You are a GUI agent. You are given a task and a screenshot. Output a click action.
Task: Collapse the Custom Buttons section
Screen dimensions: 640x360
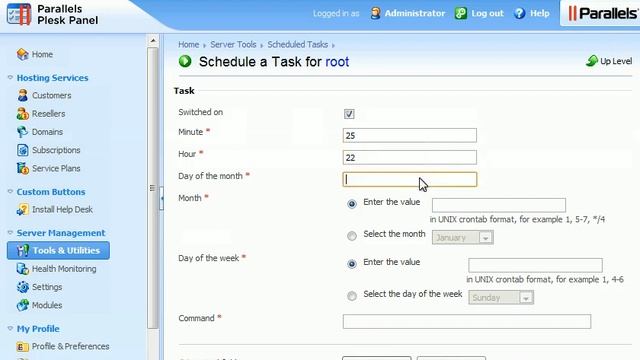click(x=10, y=191)
